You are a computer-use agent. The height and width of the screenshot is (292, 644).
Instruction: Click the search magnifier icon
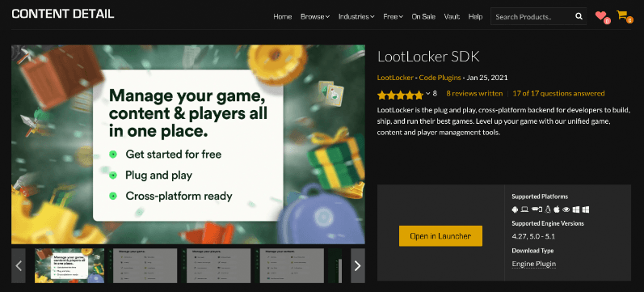pos(579,16)
